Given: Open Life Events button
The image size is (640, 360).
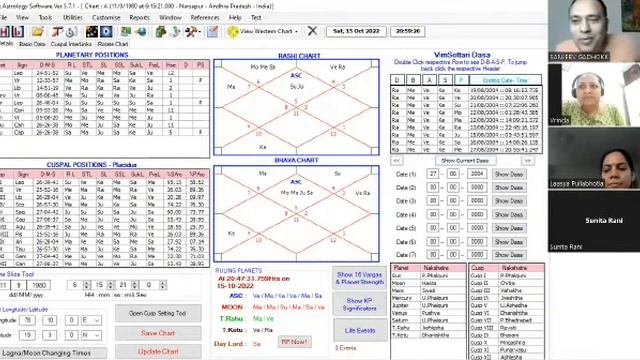Looking at the screenshot, I should pos(360,331).
